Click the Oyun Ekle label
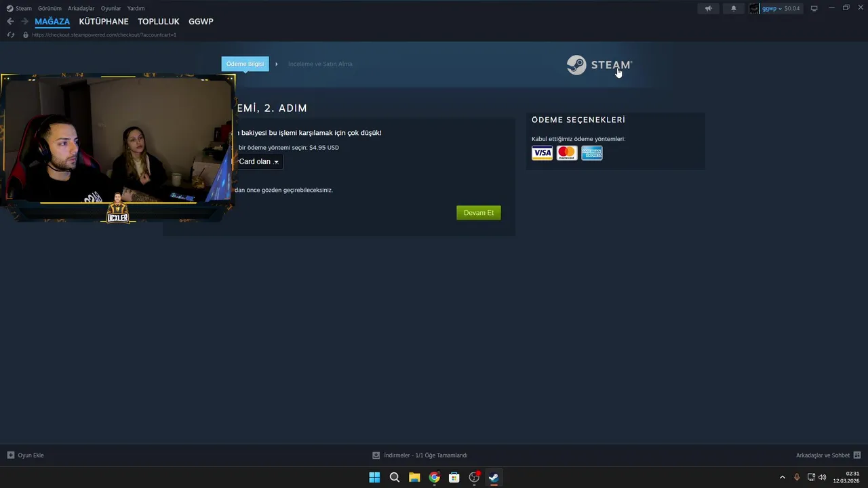Image resolution: width=868 pixels, height=488 pixels. [31, 455]
